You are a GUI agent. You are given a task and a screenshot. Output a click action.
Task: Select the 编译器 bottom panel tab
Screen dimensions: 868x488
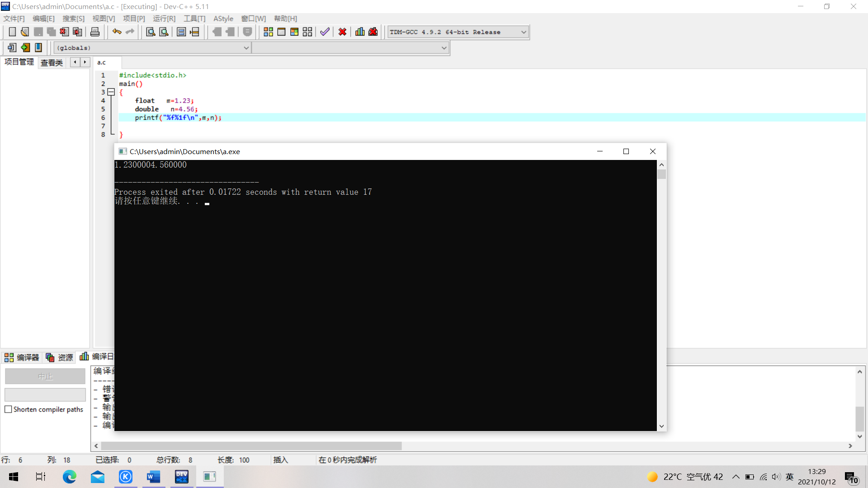(22, 357)
